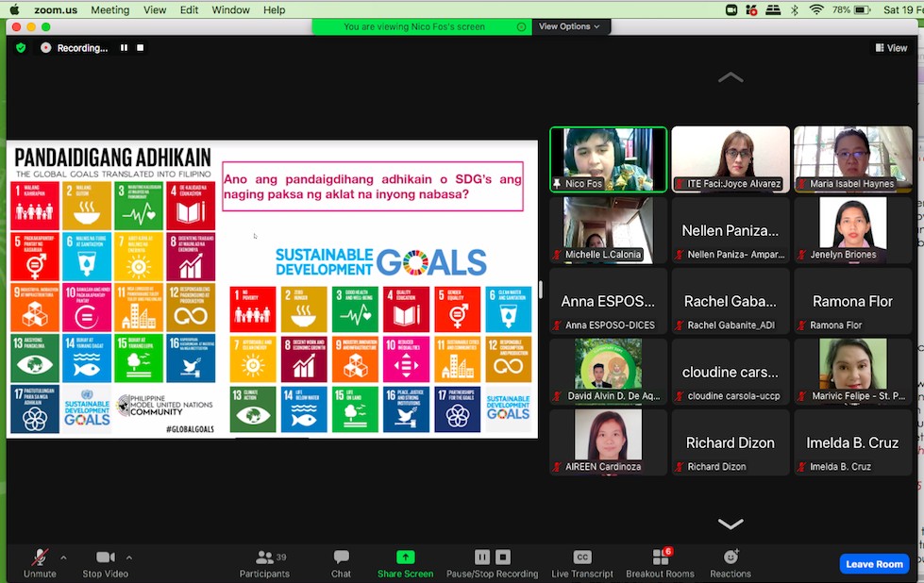This screenshot has height=583, width=924.
Task: Stop the recording using the top-bar square
Action: tap(141, 48)
